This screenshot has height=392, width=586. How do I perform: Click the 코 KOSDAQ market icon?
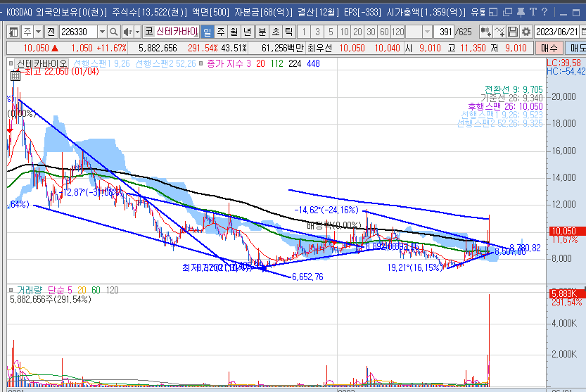click(x=148, y=32)
